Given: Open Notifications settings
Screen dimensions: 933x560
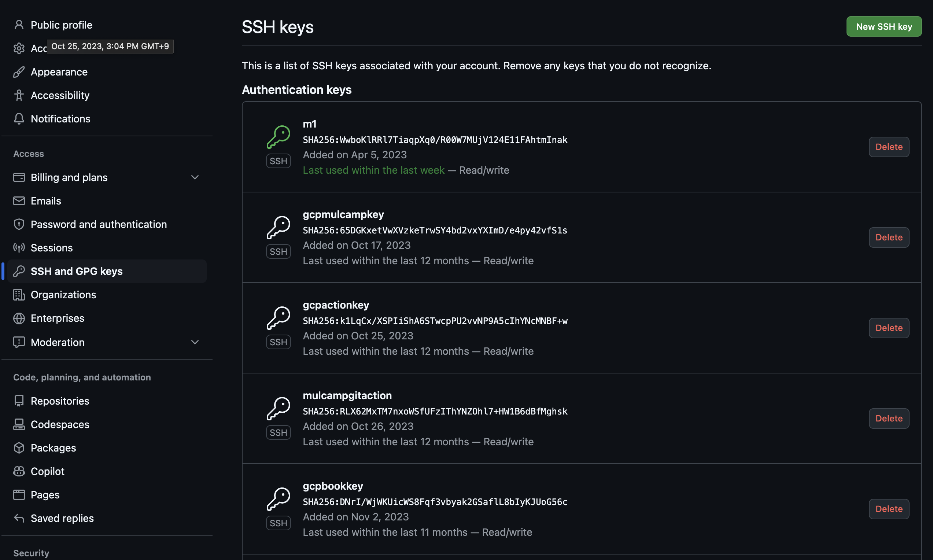Looking at the screenshot, I should [107, 118].
